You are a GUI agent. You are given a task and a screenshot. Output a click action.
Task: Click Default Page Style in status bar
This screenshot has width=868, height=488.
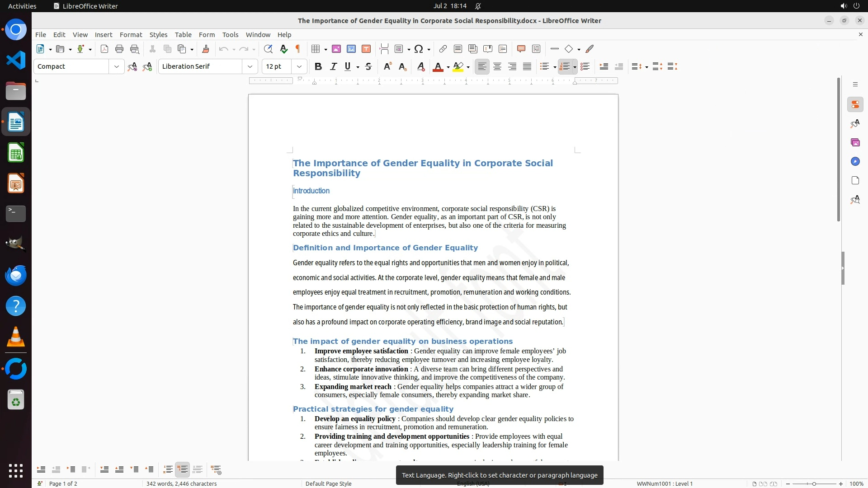click(x=328, y=484)
